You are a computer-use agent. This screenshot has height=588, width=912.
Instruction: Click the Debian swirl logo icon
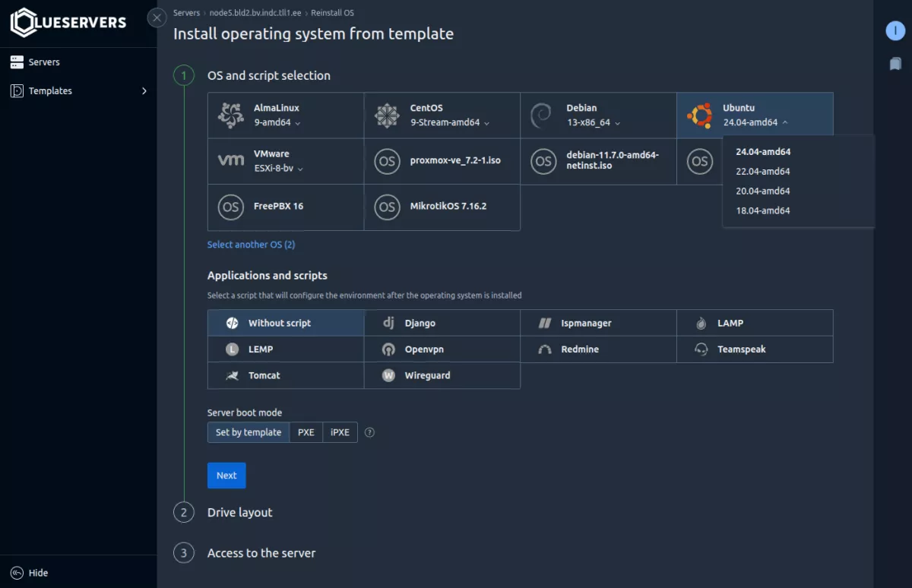tap(541, 115)
